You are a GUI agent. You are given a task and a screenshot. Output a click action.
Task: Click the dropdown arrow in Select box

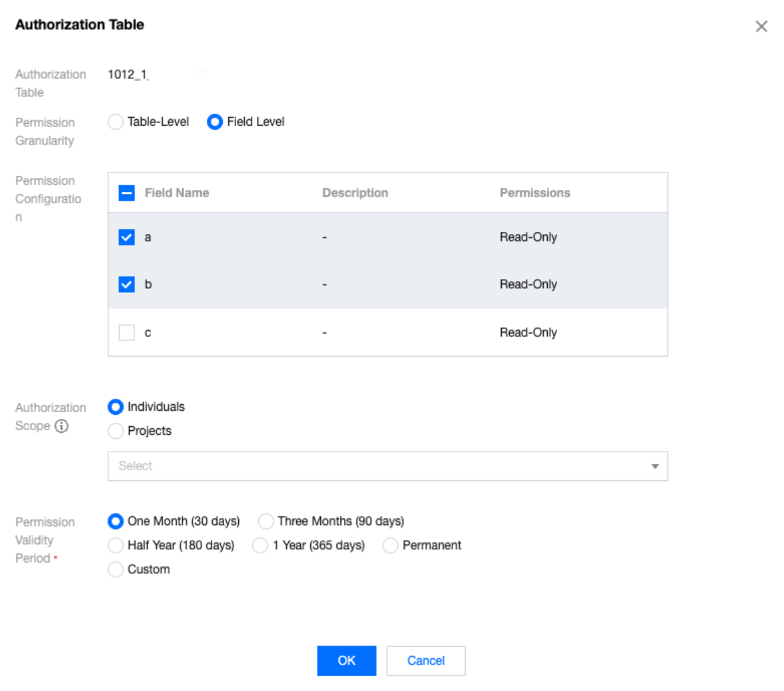[x=655, y=466]
